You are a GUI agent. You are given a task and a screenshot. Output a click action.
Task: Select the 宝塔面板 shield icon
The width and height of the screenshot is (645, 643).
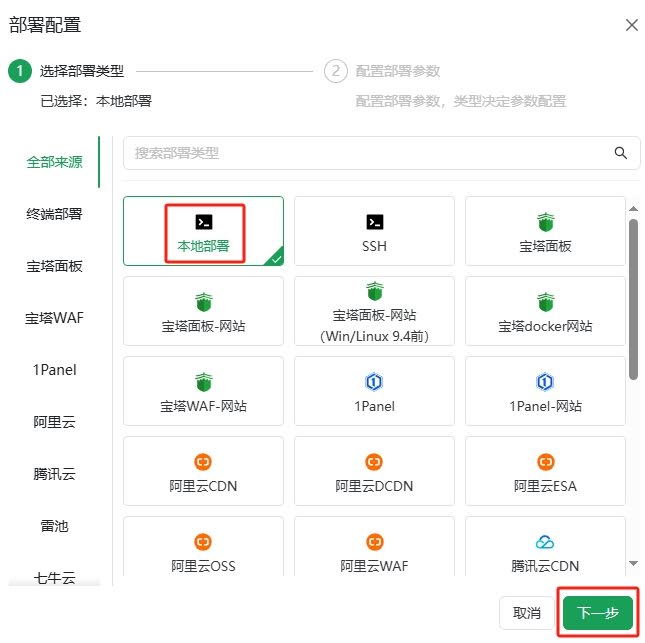pyautogui.click(x=545, y=222)
